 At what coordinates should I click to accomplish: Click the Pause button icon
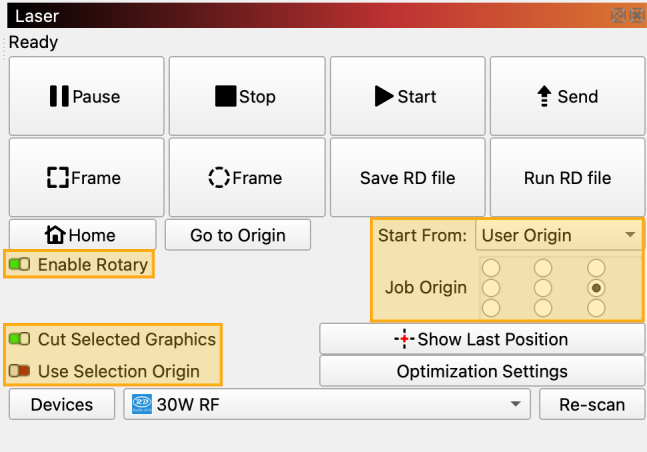click(x=59, y=97)
